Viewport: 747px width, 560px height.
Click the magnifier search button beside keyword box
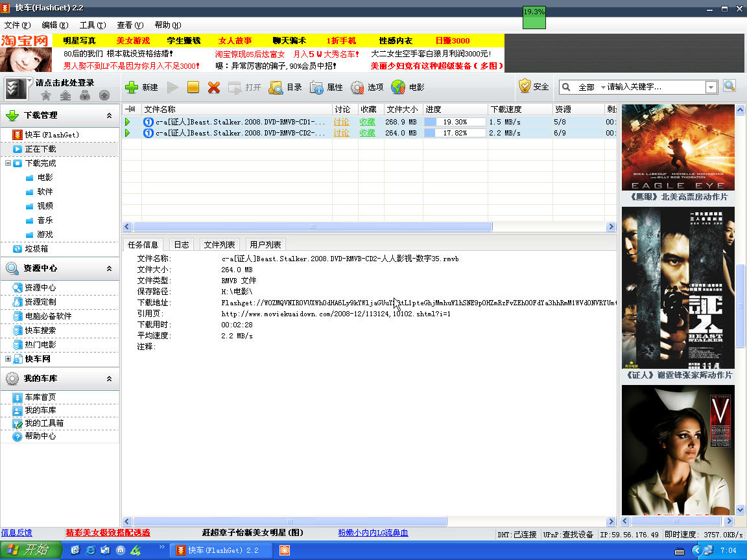pos(729,86)
